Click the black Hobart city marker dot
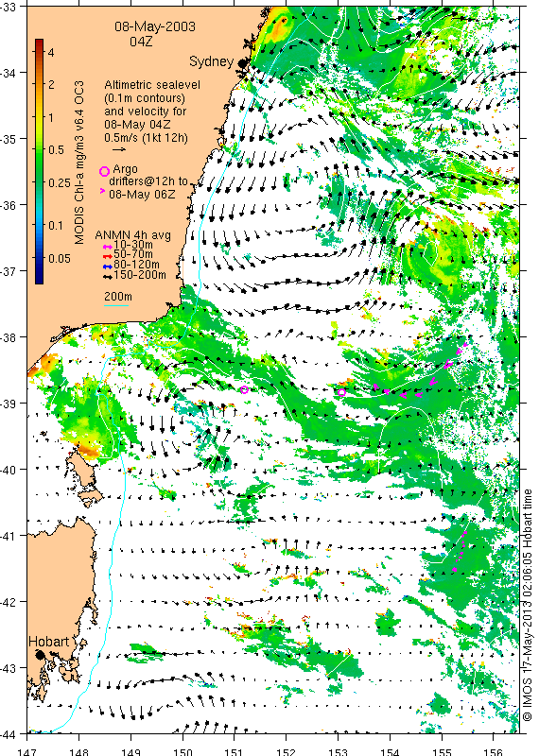The width and height of the screenshot is (539, 756). tap(40, 654)
